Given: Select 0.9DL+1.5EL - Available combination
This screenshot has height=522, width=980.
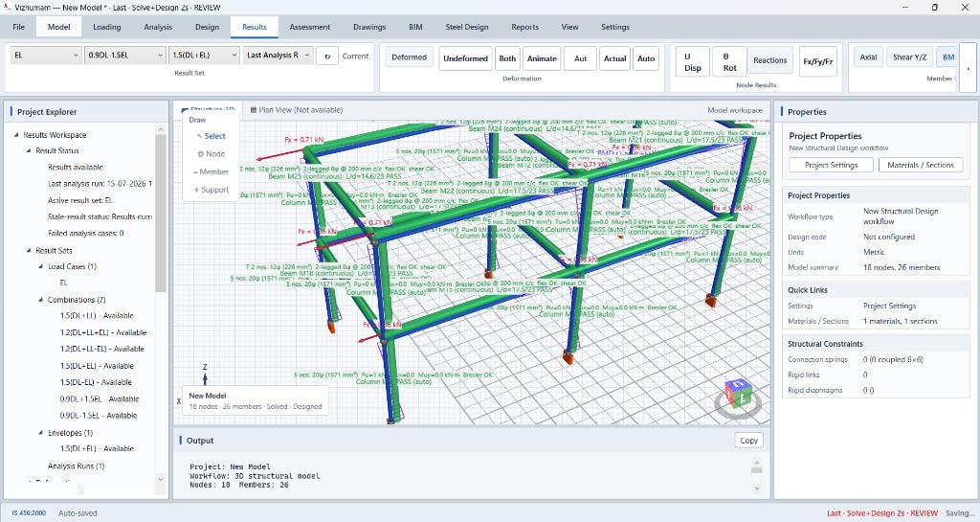Looking at the screenshot, I should tap(100, 398).
